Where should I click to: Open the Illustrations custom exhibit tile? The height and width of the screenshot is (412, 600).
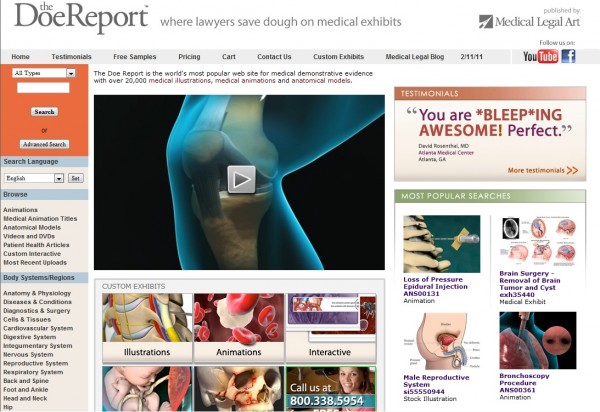tap(147, 328)
